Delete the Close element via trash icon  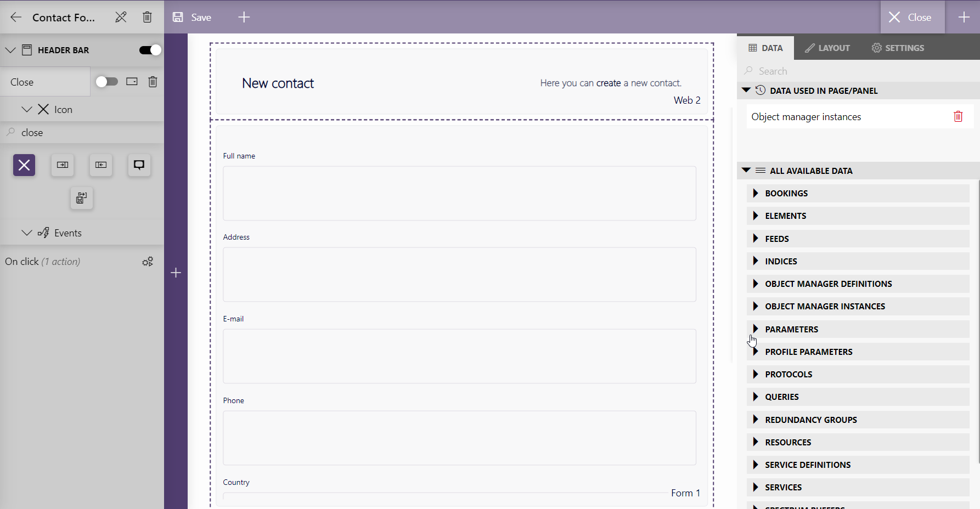(152, 81)
